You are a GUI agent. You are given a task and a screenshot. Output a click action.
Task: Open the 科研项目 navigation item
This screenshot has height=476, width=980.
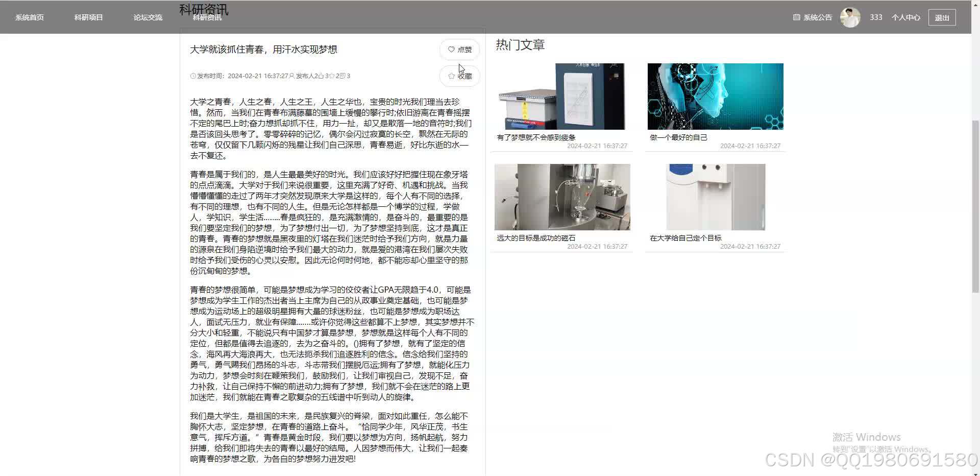click(x=88, y=17)
